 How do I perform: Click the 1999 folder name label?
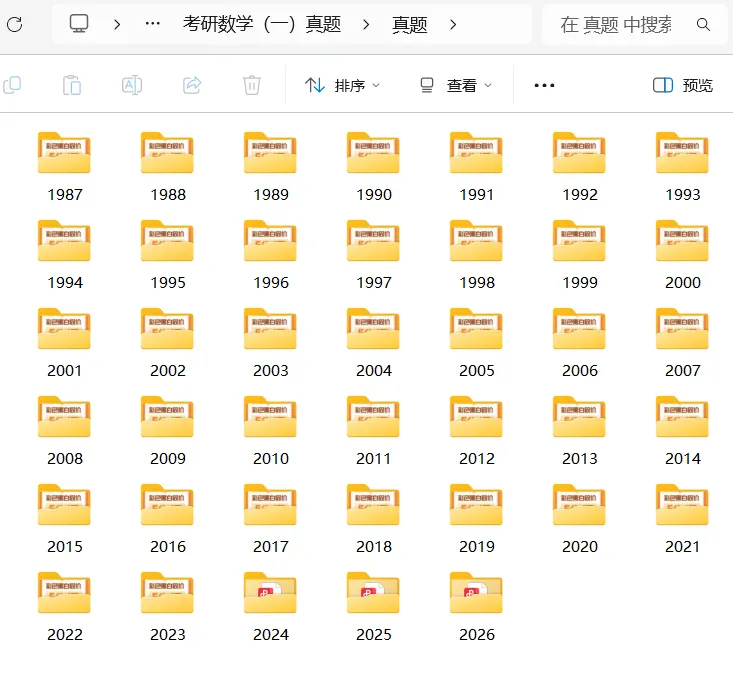pos(580,282)
